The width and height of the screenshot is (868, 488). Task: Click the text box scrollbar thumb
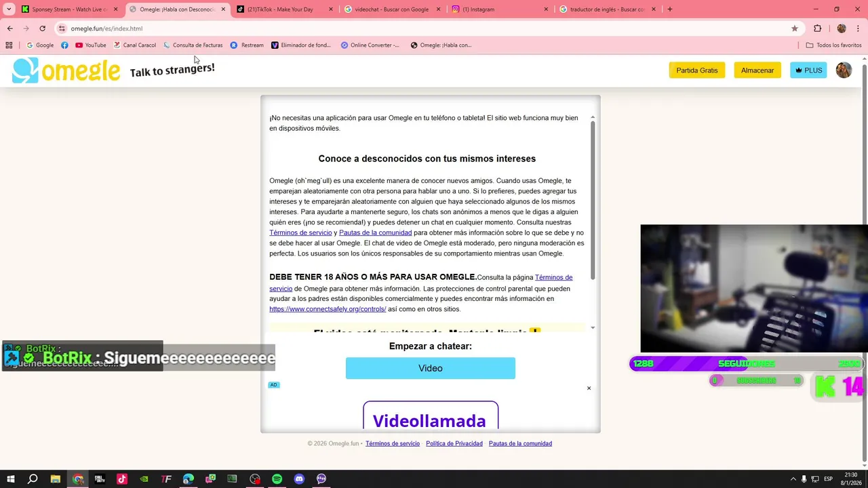click(x=593, y=200)
